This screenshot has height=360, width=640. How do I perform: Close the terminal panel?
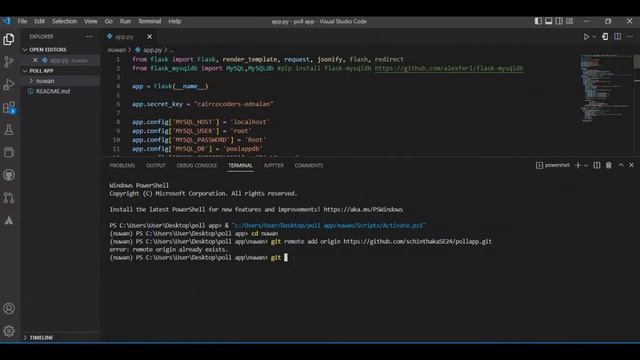631,165
